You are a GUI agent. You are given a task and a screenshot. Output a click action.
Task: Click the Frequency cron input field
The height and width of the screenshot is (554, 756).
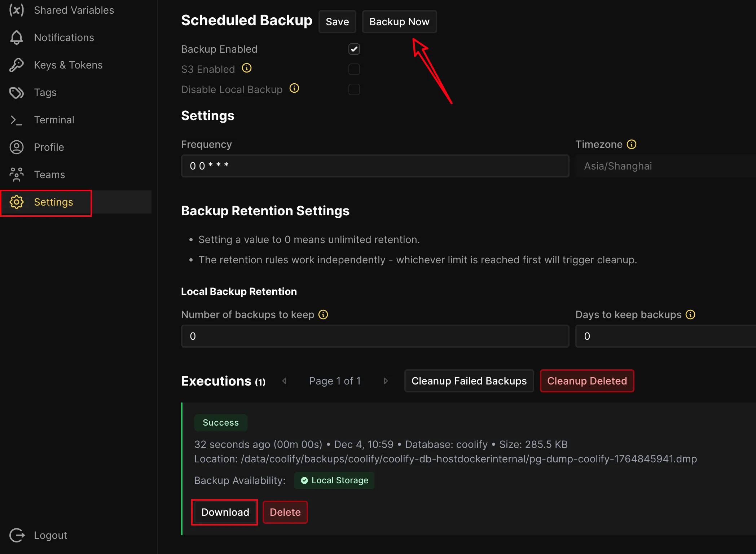click(x=375, y=166)
